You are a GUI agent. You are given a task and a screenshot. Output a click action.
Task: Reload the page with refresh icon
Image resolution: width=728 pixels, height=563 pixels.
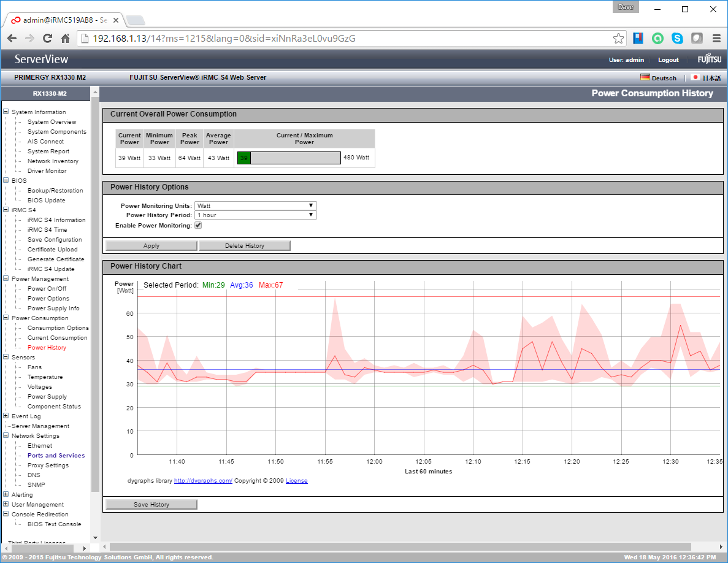[x=47, y=39]
